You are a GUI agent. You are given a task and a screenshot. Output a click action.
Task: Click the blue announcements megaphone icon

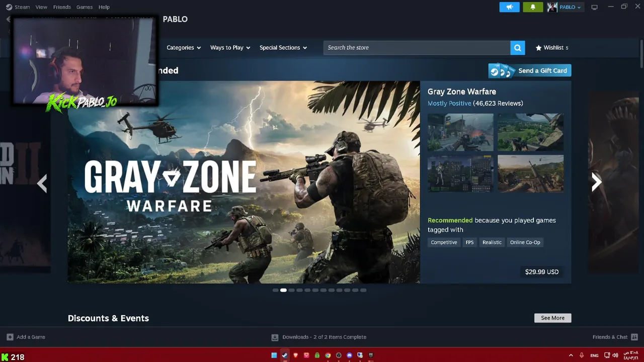pyautogui.click(x=509, y=7)
